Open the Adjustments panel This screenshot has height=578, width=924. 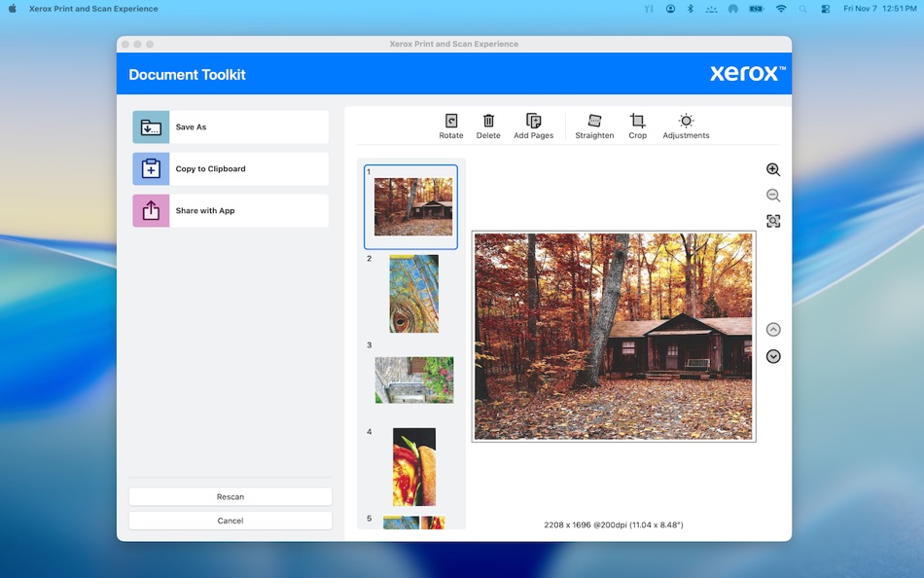(686, 124)
